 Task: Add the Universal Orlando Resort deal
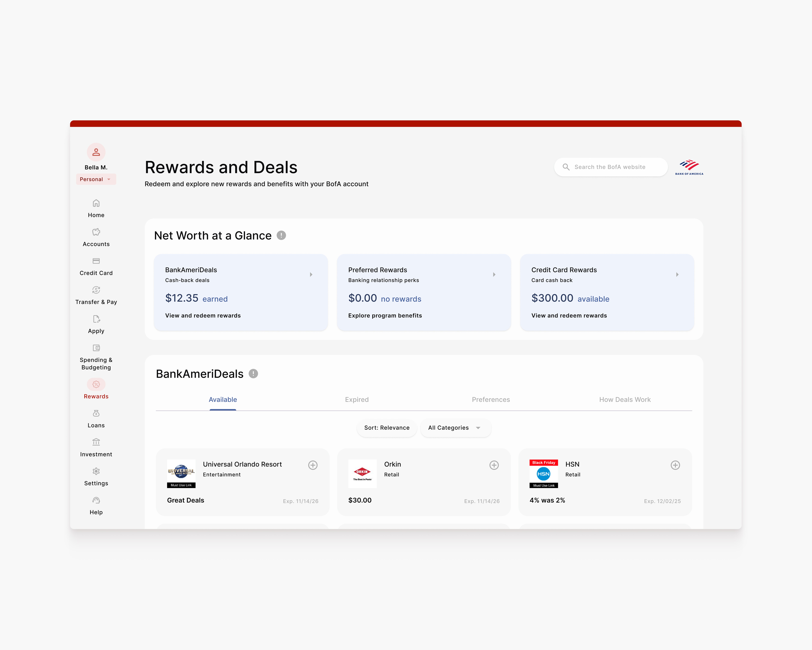click(x=313, y=465)
